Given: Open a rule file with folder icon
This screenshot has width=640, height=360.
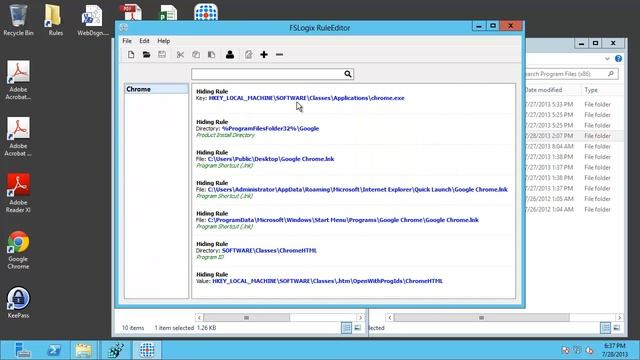Looking at the screenshot, I should click(x=146, y=55).
